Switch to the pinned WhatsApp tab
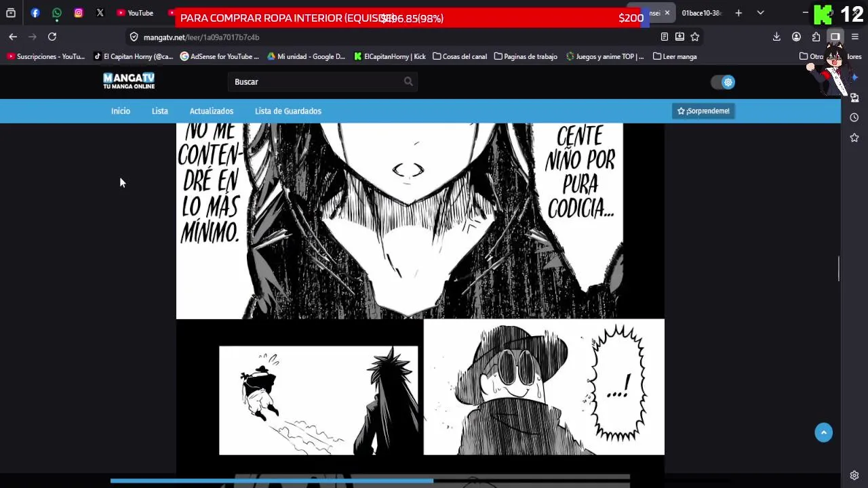868x488 pixels. (x=57, y=13)
